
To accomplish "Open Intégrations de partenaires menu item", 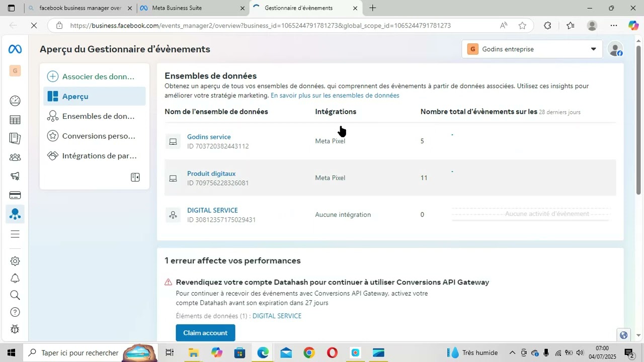I will [x=95, y=156].
